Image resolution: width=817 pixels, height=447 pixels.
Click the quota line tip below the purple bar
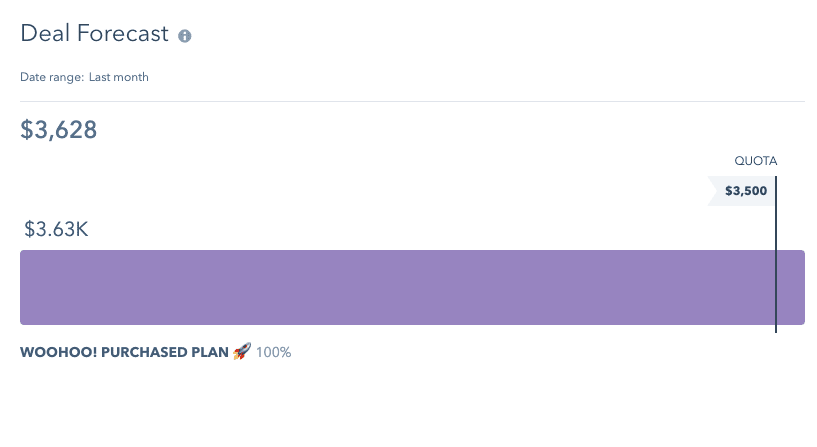click(776, 329)
